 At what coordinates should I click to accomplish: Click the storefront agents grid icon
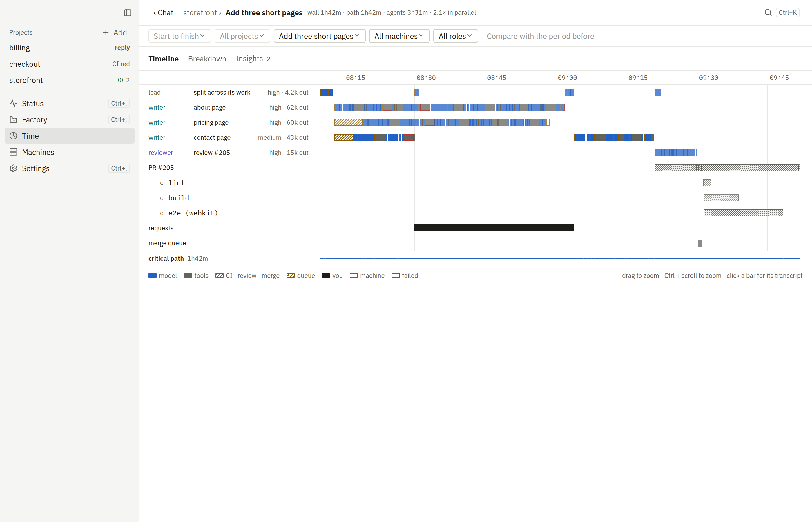[120, 80]
